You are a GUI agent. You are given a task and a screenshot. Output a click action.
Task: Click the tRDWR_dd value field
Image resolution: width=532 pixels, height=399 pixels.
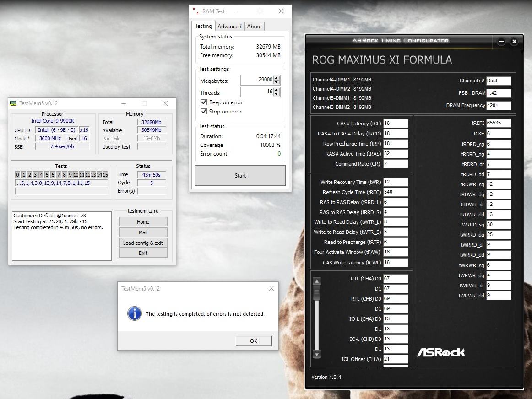point(499,214)
